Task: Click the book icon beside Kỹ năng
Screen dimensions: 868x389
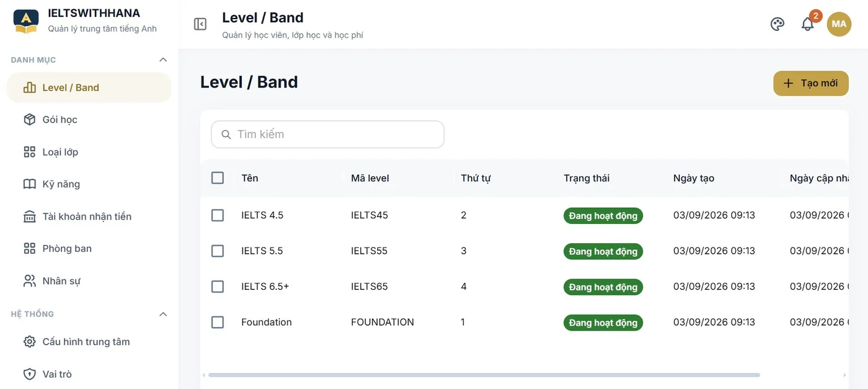Action: [29, 184]
